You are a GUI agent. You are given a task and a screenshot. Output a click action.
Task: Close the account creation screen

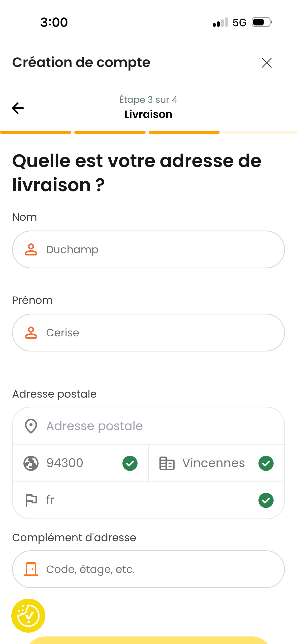pyautogui.click(x=267, y=63)
